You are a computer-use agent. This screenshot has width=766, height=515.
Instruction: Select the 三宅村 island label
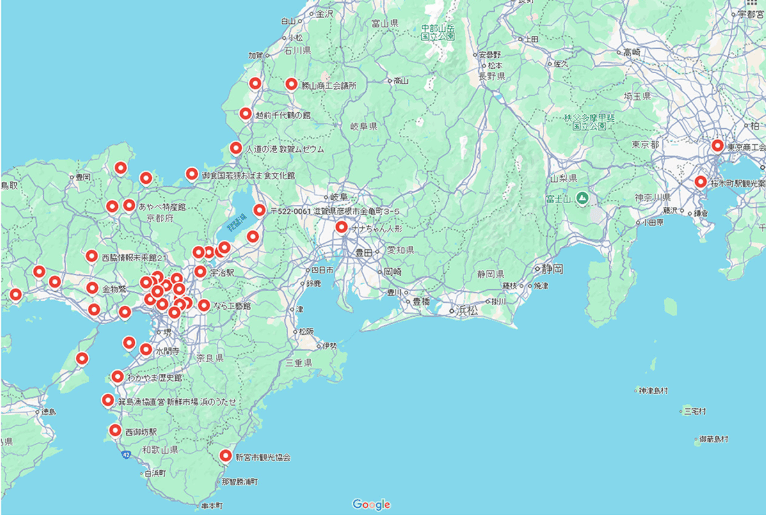click(x=695, y=411)
